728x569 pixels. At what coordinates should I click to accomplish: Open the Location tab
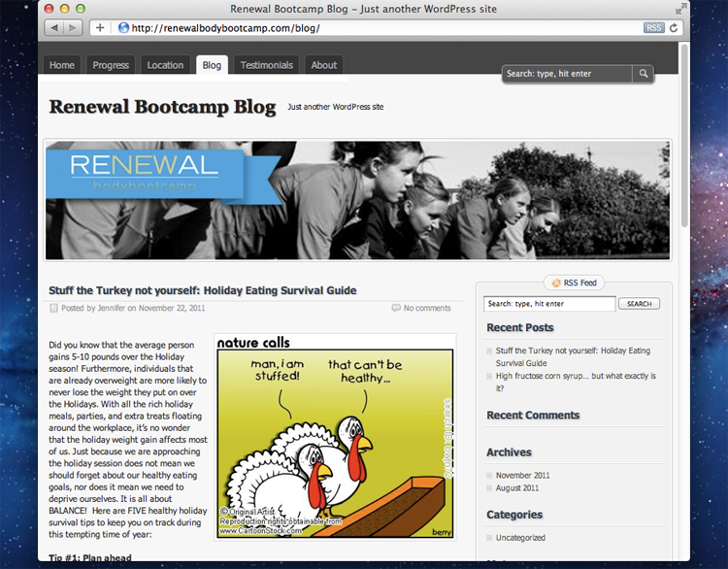point(165,65)
